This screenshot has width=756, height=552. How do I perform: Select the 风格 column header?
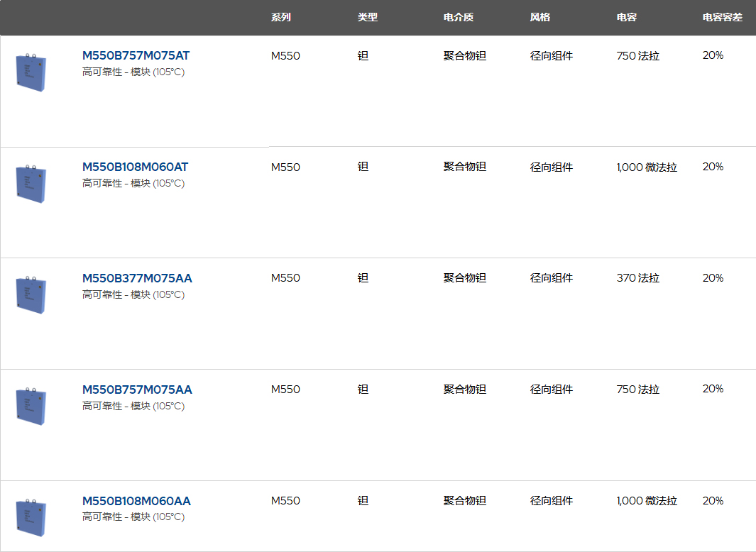[539, 17]
